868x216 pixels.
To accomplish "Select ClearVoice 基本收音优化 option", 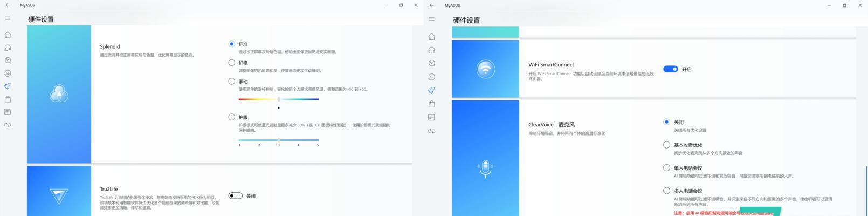I will 666,145.
